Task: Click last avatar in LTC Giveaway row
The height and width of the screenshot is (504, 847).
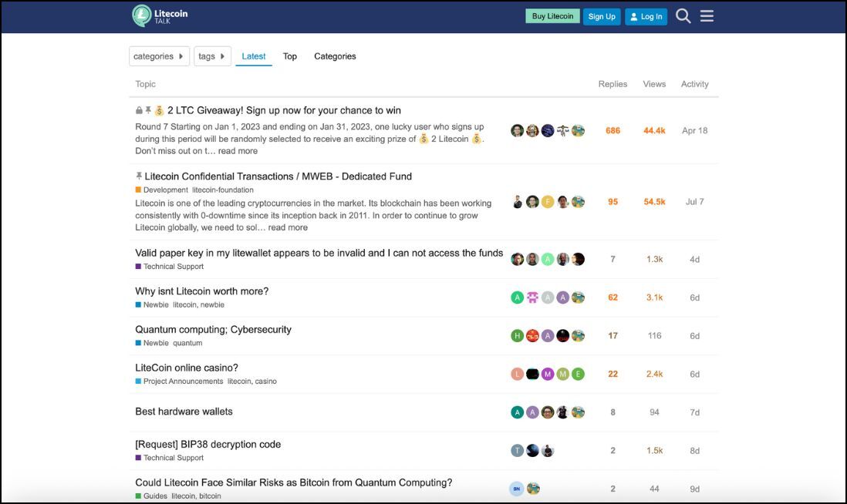Action: (x=578, y=130)
